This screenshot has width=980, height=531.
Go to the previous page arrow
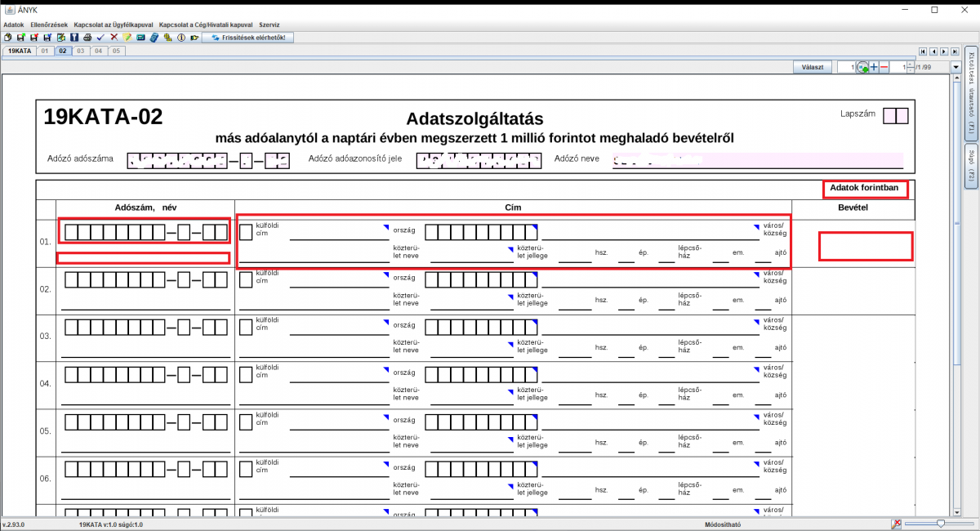coord(933,51)
